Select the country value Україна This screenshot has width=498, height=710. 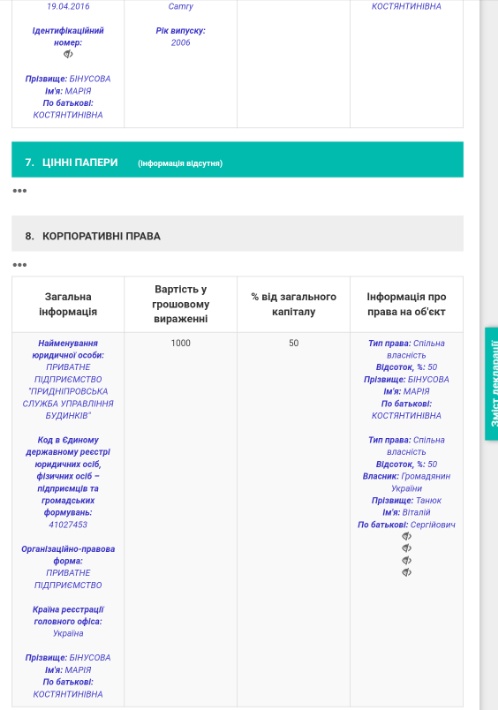(x=68, y=633)
